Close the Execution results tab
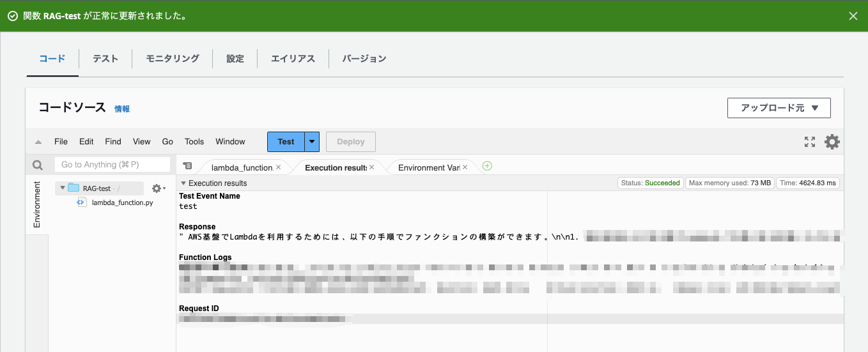Screen dimensions: 868x352 point(372,167)
